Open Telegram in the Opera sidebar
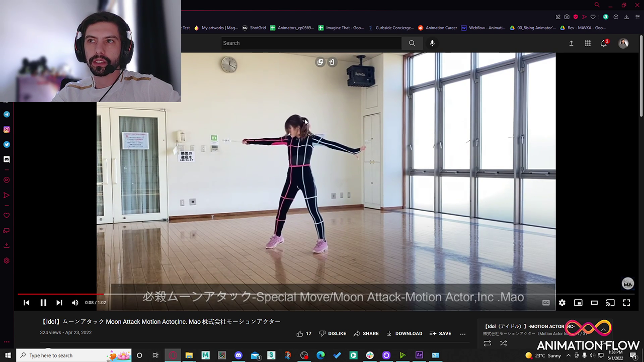Image resolution: width=644 pixels, height=362 pixels. [7, 115]
